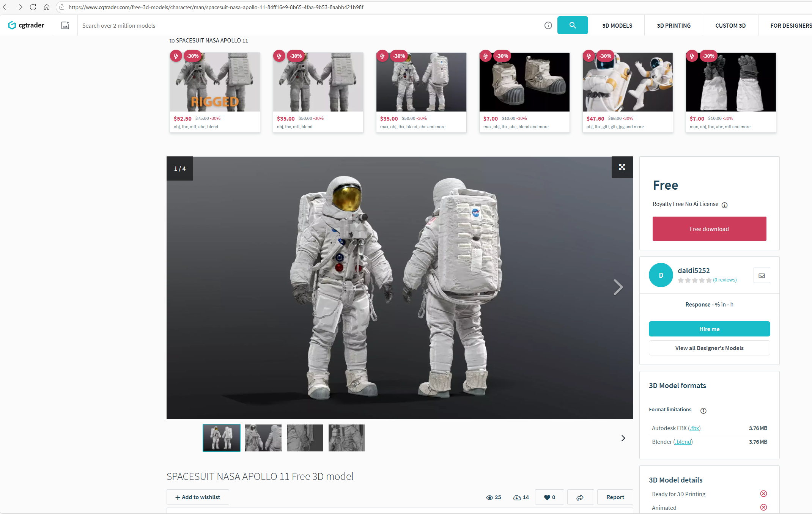Screen dimensions: 812x514
Task: Open Format limitations info icon
Action: pyautogui.click(x=703, y=410)
